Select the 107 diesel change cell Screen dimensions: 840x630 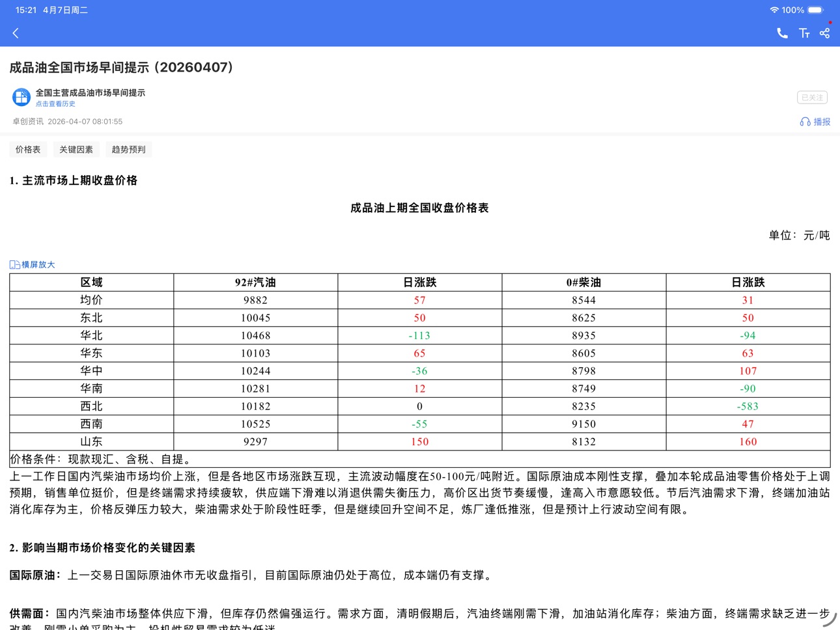click(748, 371)
